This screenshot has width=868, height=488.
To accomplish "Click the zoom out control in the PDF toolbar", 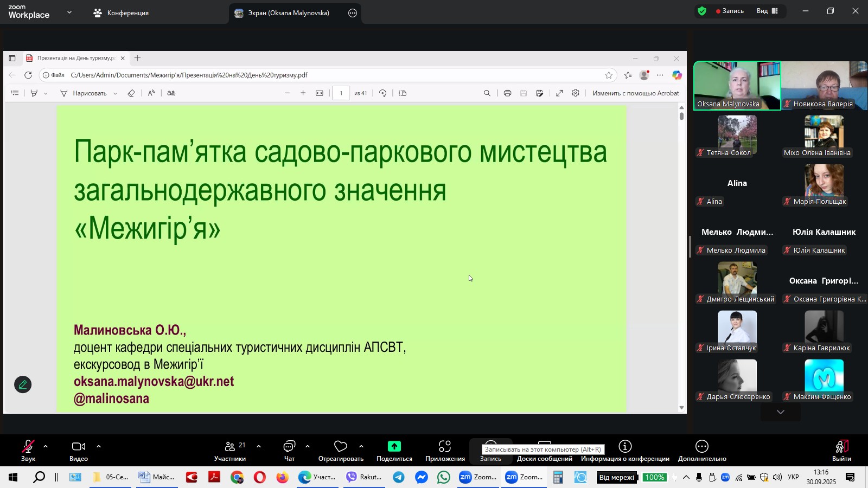I will [287, 93].
